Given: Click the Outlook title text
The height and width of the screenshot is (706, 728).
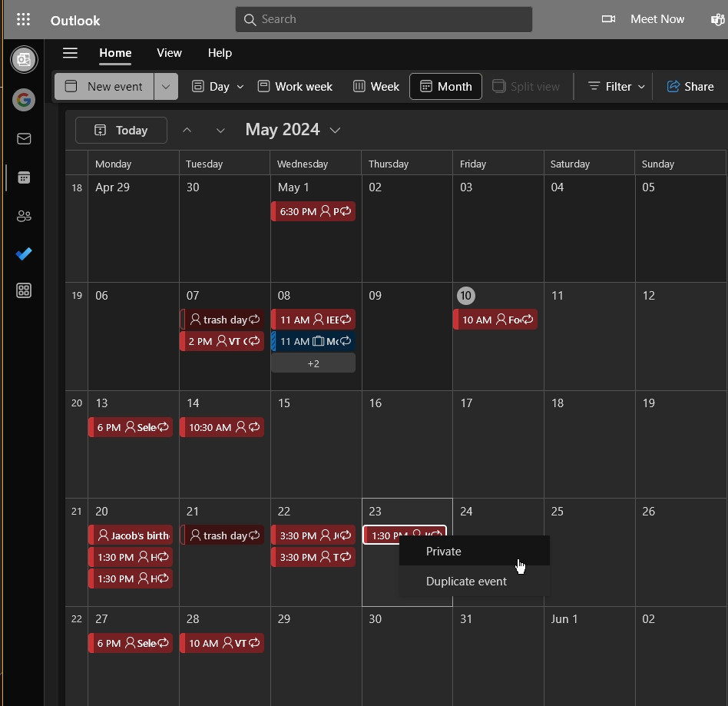Looking at the screenshot, I should [75, 21].
